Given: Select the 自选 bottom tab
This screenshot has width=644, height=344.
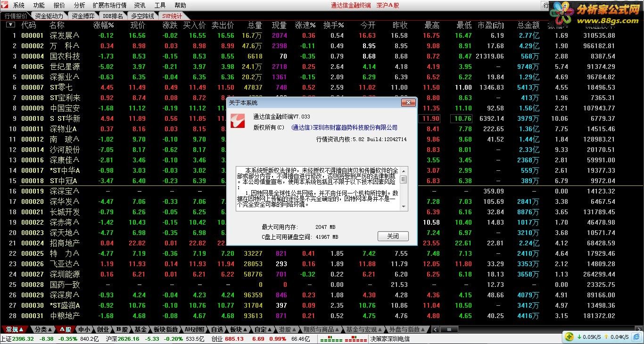Looking at the screenshot, I should pyautogui.click(x=217, y=329).
